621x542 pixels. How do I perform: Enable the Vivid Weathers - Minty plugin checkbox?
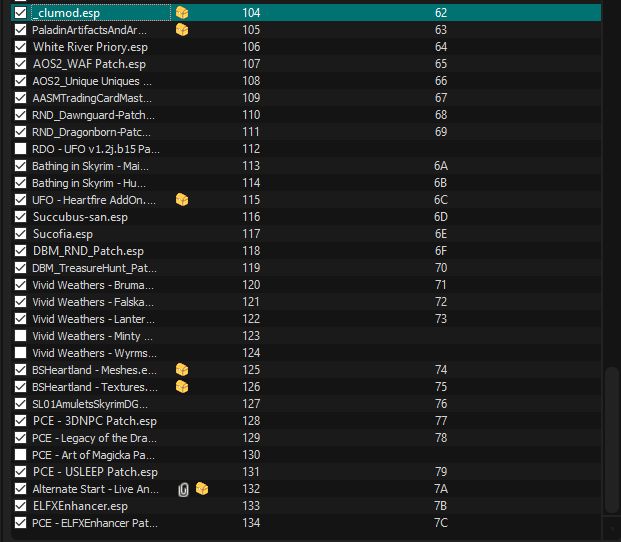pyautogui.click(x=21, y=336)
